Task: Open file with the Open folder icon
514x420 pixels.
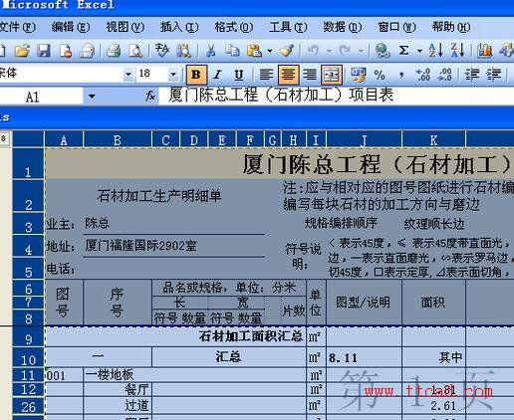Action: click(x=23, y=51)
